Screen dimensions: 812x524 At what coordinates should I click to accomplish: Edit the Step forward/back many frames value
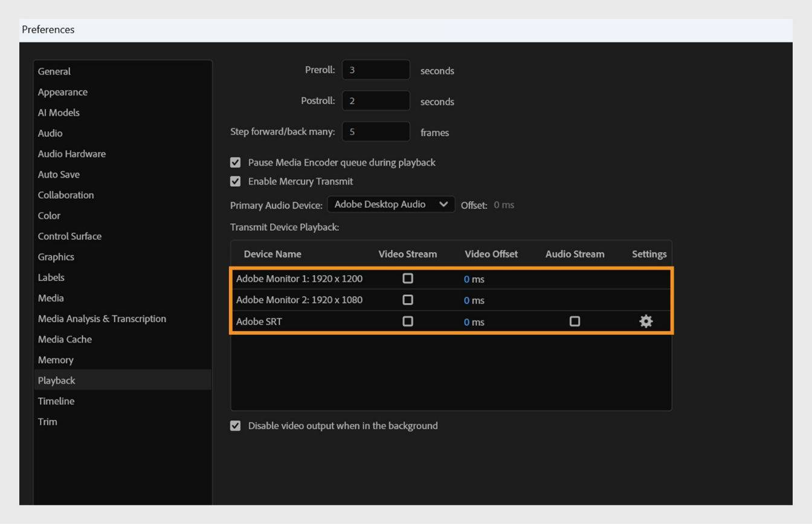point(376,132)
